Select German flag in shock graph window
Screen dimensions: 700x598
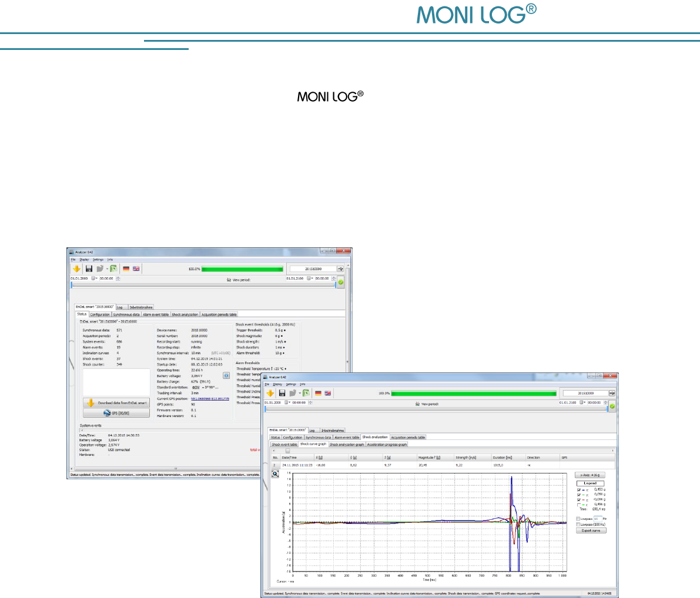click(x=319, y=393)
